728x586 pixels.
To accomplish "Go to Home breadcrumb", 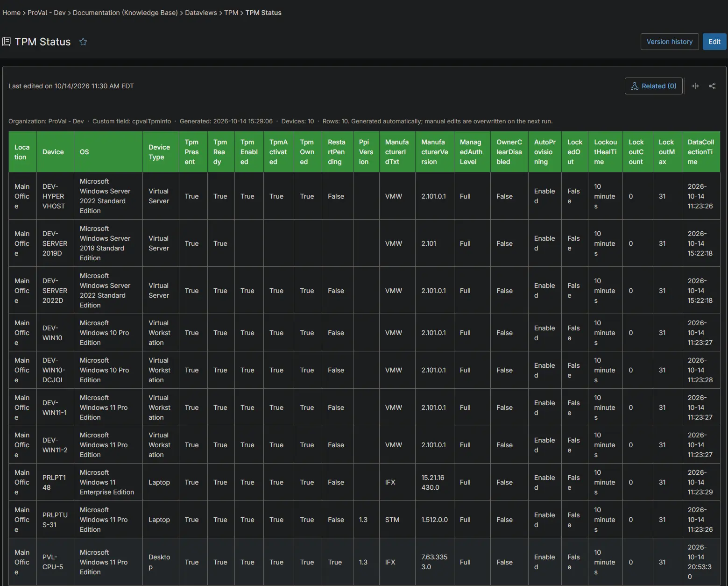I will click(11, 13).
